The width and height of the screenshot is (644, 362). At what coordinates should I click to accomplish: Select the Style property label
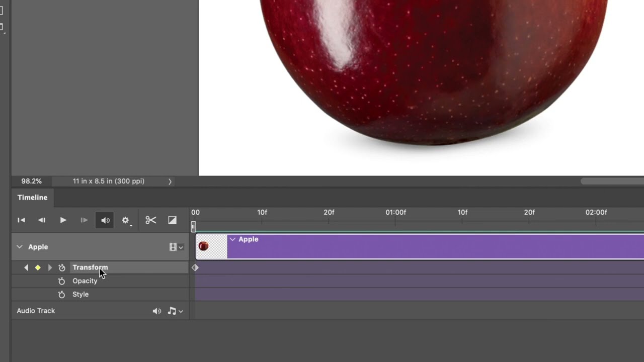tap(80, 294)
